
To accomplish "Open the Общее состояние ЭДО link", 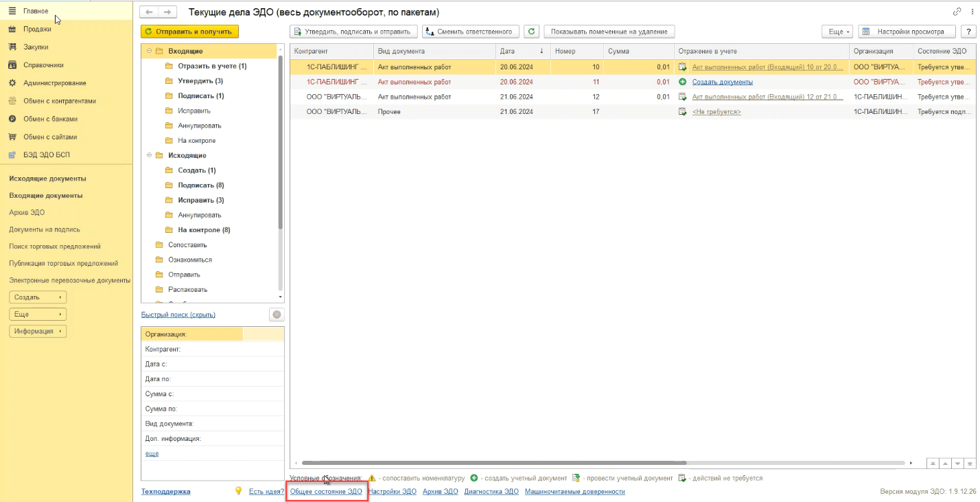I will click(x=326, y=492).
